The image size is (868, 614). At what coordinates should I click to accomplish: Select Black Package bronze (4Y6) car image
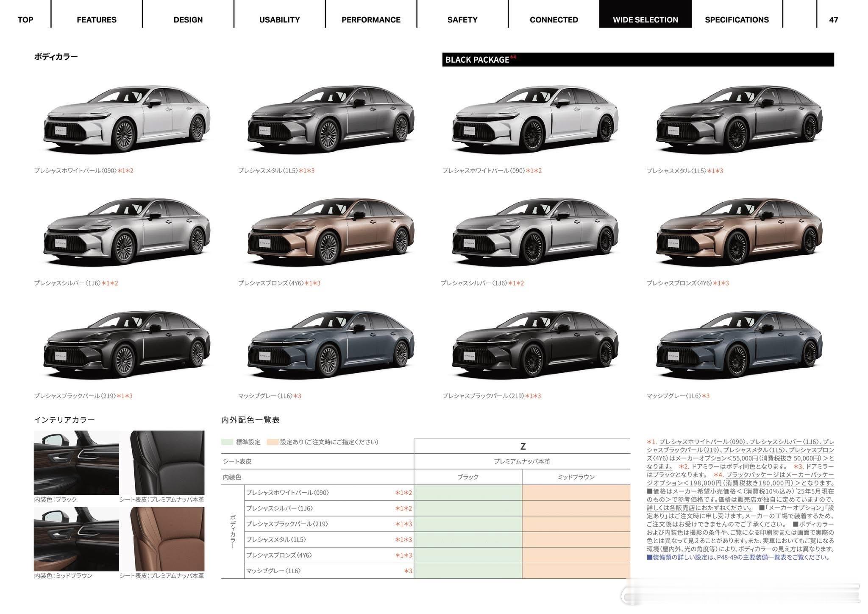(739, 232)
